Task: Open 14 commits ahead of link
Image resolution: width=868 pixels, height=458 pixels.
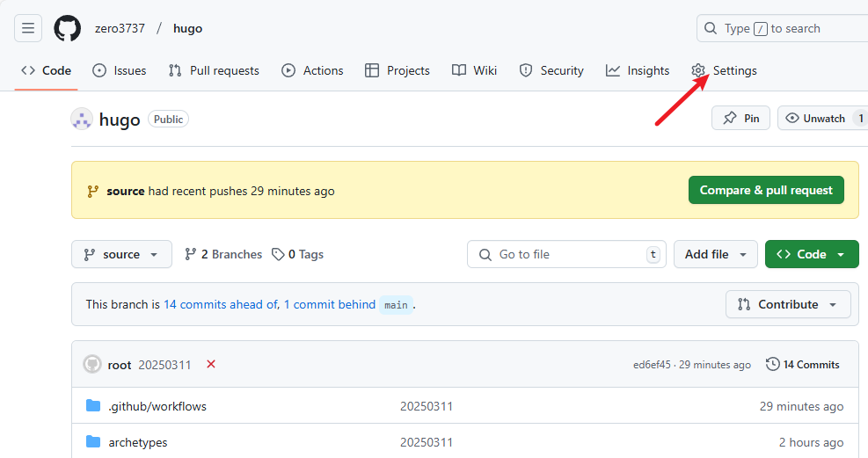Action: click(221, 305)
